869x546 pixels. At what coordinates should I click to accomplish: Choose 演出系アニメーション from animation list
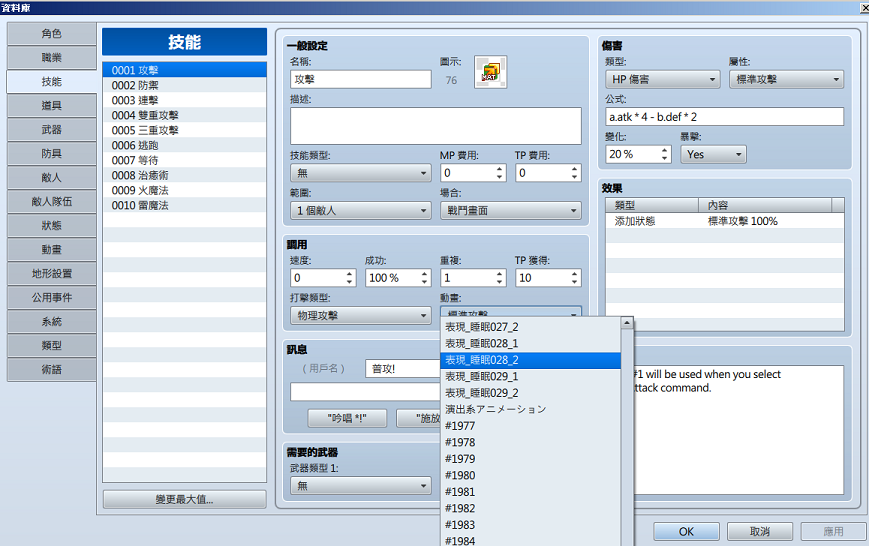(530, 410)
